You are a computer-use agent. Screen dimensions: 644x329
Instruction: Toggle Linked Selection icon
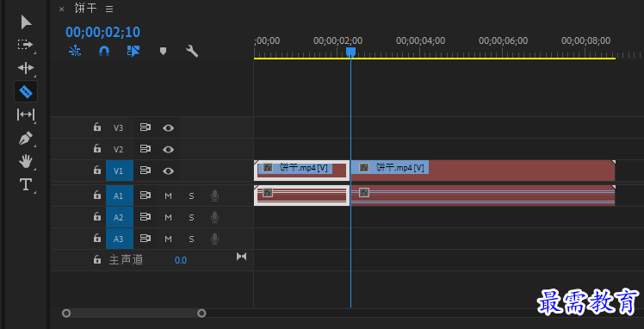tap(133, 51)
